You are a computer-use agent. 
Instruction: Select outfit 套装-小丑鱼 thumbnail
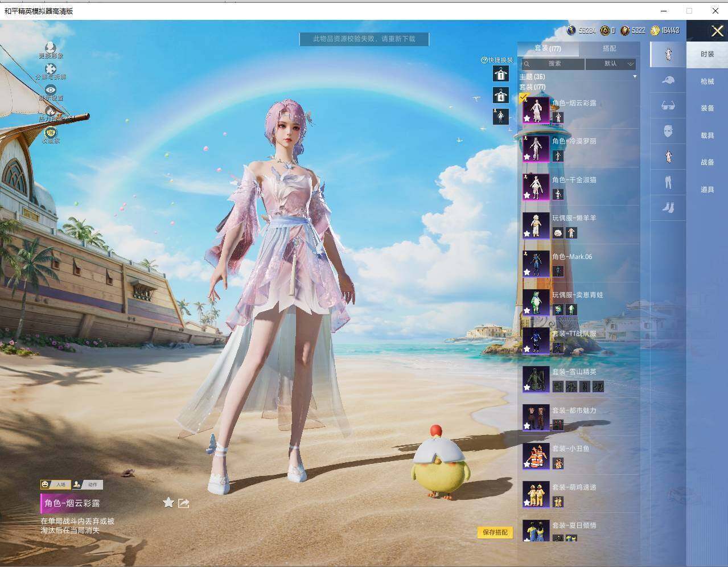click(536, 455)
